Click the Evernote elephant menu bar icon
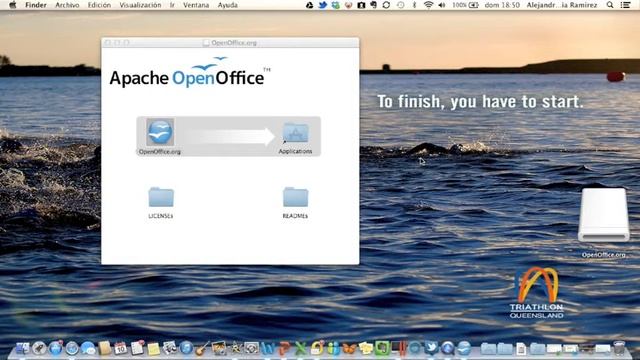Image resolution: width=640 pixels, height=360 pixels. [373, 5]
